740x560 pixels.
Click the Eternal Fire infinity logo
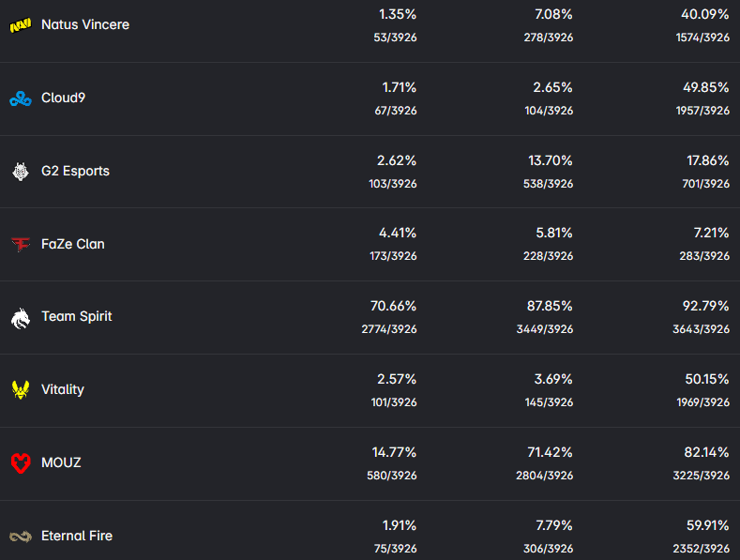tap(20, 536)
